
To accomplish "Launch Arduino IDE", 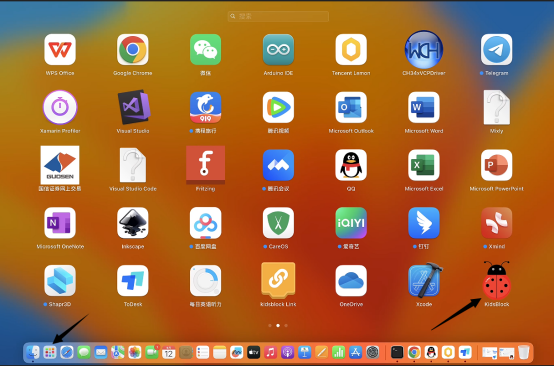I will [x=278, y=49].
